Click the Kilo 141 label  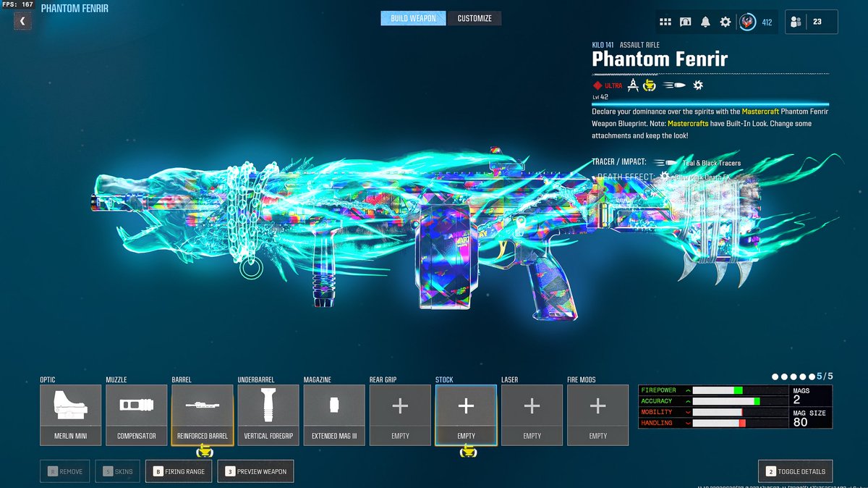[x=603, y=44]
